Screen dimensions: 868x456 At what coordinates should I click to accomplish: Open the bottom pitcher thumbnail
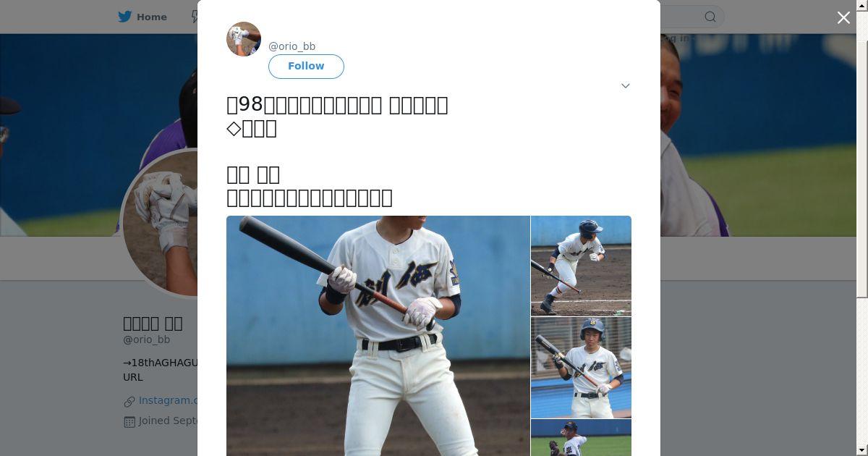point(582,438)
